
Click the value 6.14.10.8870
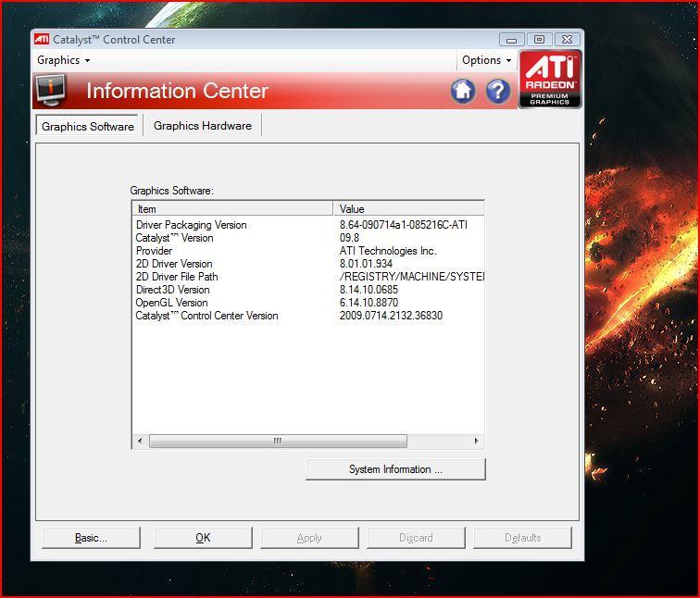[x=369, y=303]
